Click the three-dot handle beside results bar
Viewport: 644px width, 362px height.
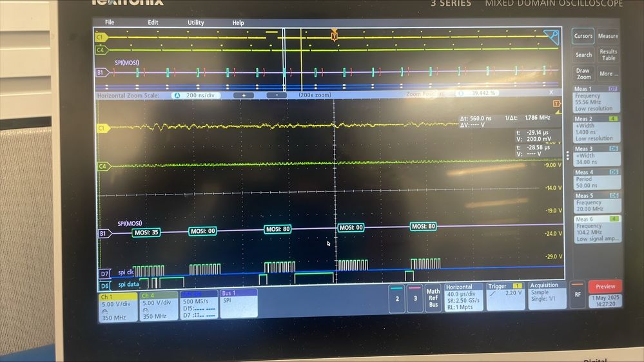pos(567,155)
